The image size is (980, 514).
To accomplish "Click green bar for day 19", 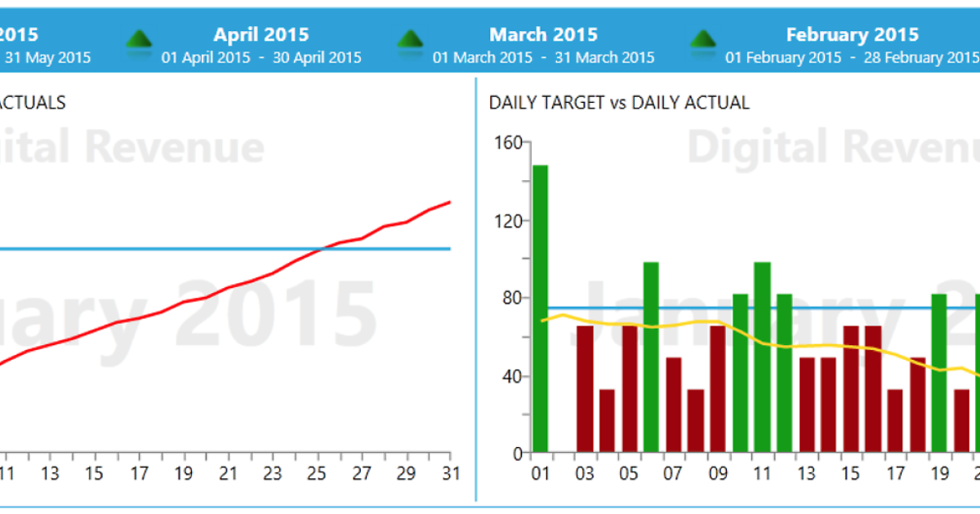I will (x=939, y=374).
